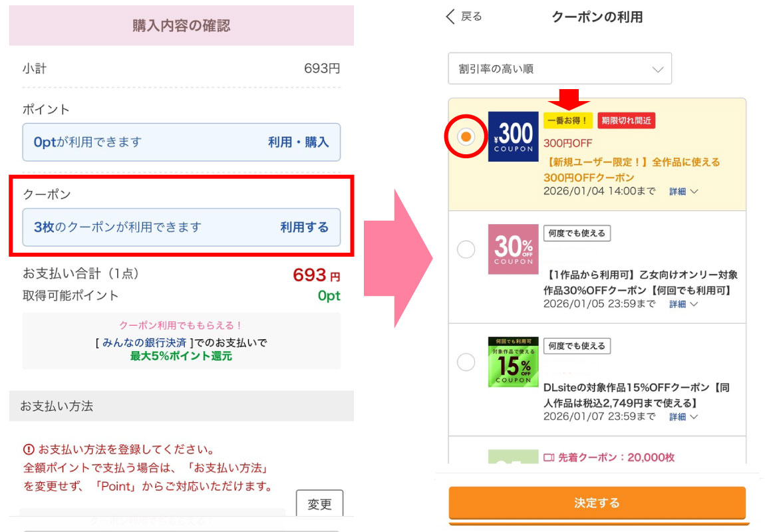The height and width of the screenshot is (532, 765).
Task: Expand 詳細 for the 15%OFF coupon
Action: [683, 417]
